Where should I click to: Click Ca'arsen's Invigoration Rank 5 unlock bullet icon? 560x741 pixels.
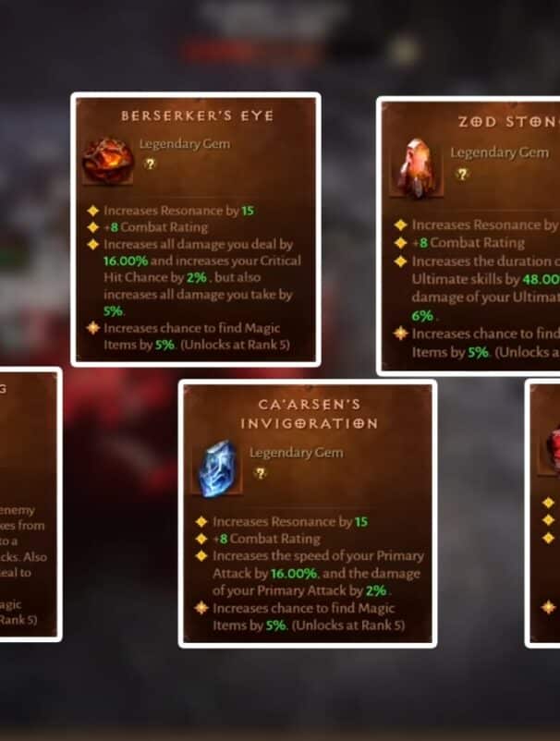click(x=201, y=607)
